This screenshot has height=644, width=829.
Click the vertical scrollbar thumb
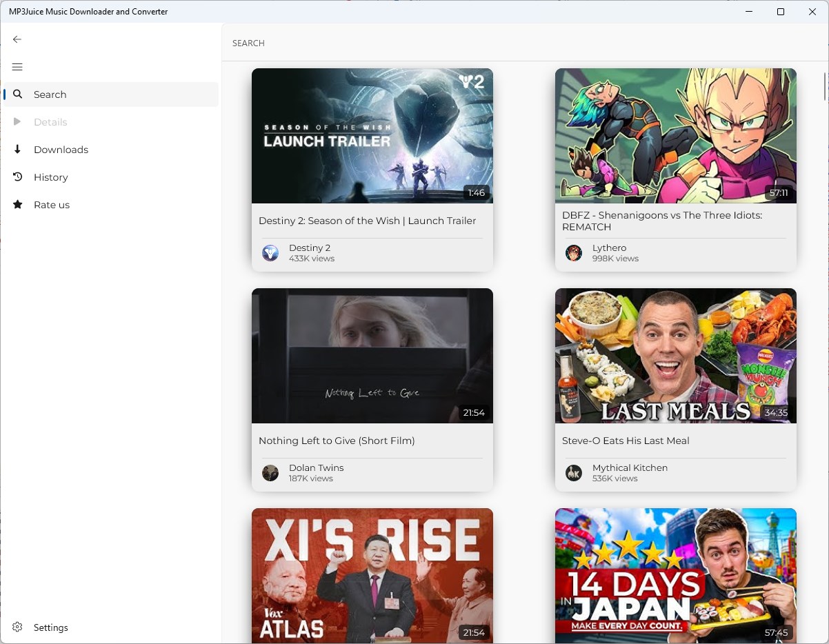(x=825, y=85)
